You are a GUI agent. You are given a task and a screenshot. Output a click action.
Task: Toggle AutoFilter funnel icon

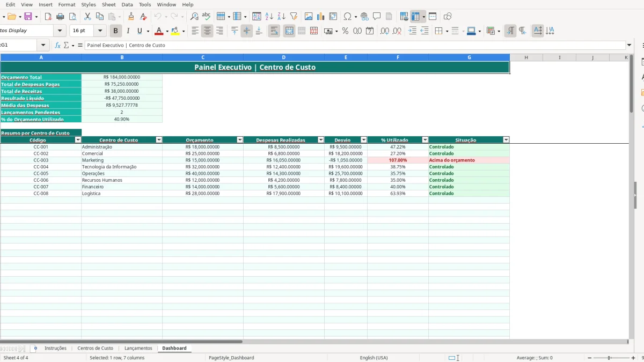click(294, 17)
